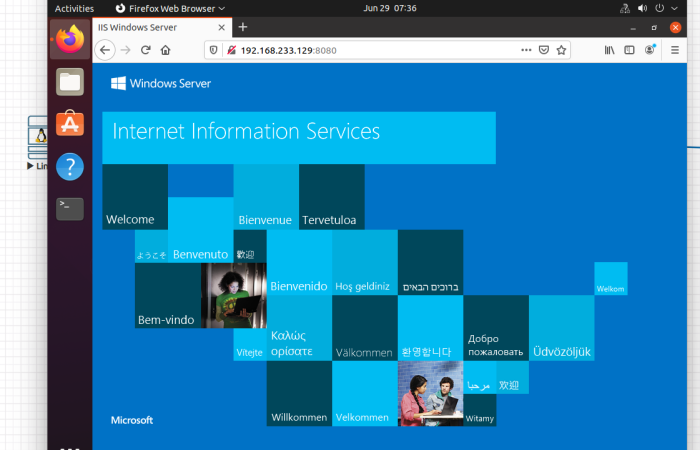Bookmark this page with the star
Viewport: 700px width, 450px height.
561,50
